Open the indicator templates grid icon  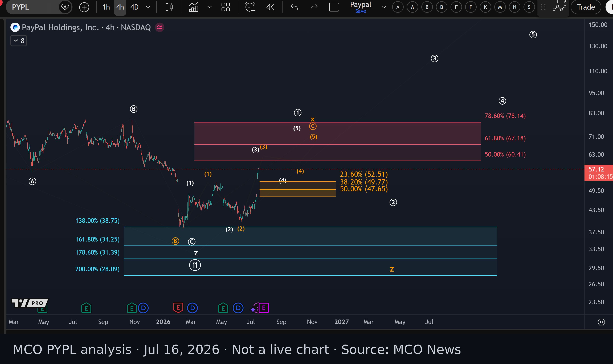[225, 7]
